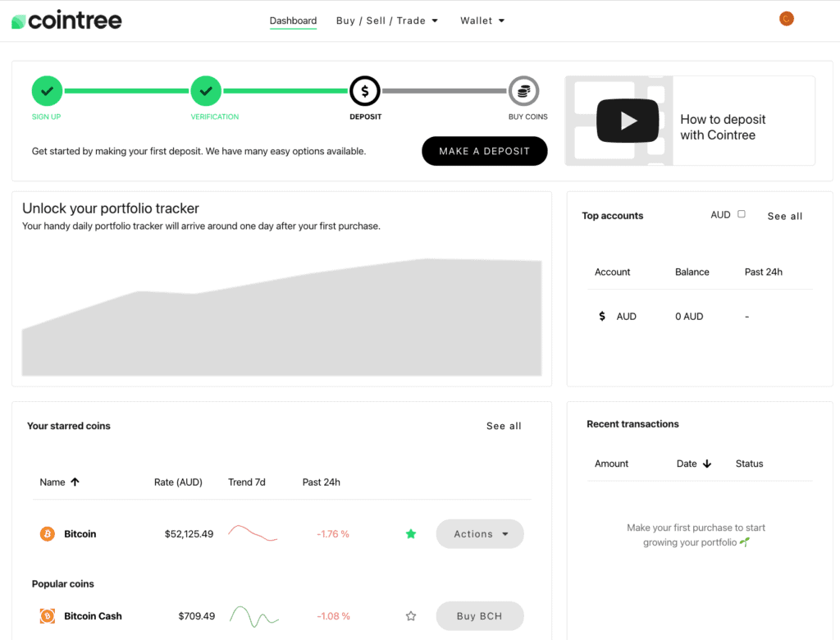Image resolution: width=840 pixels, height=640 pixels.
Task: Play the How to deposit video
Action: [628, 121]
